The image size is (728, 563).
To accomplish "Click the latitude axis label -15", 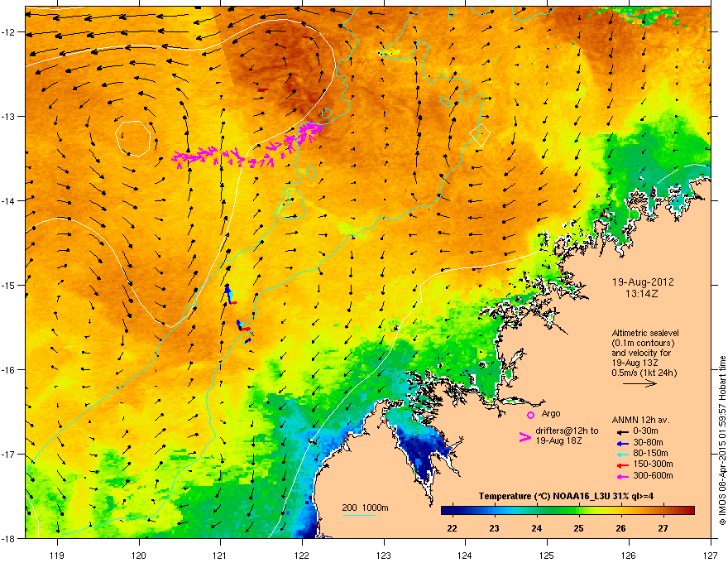I will [x=8, y=285].
